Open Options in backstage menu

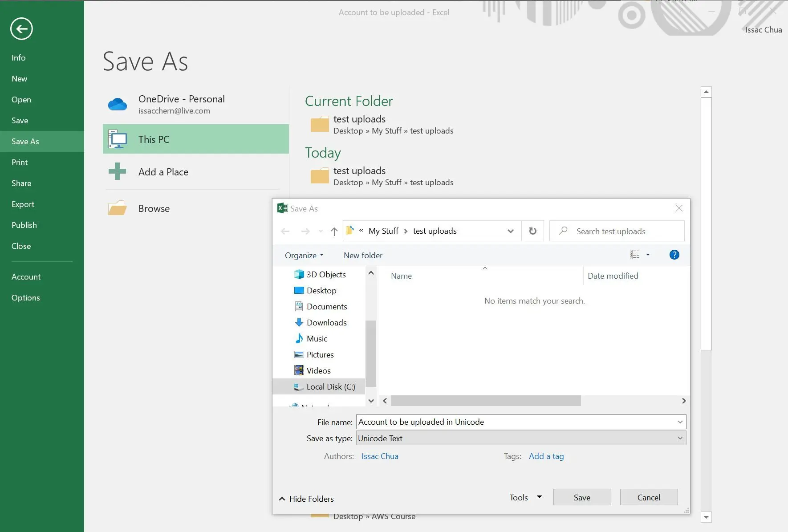click(26, 297)
